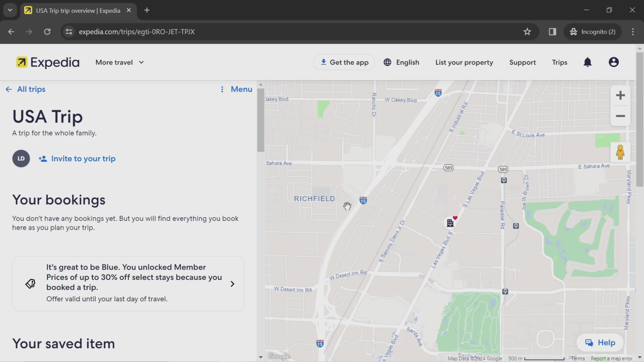
Task: Click the price tag icon on offer card
Action: pyautogui.click(x=31, y=284)
